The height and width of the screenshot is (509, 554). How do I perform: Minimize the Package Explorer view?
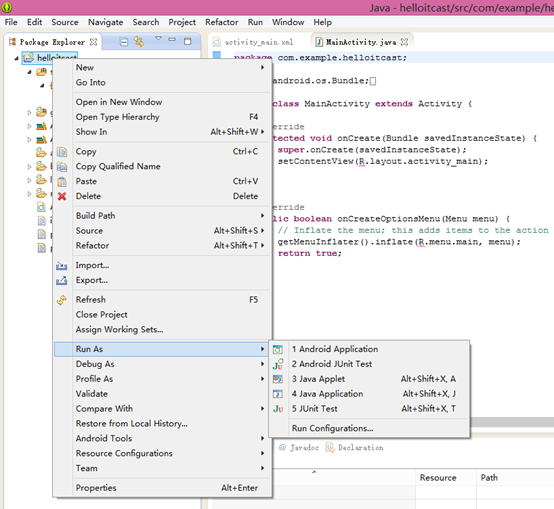coord(172,39)
